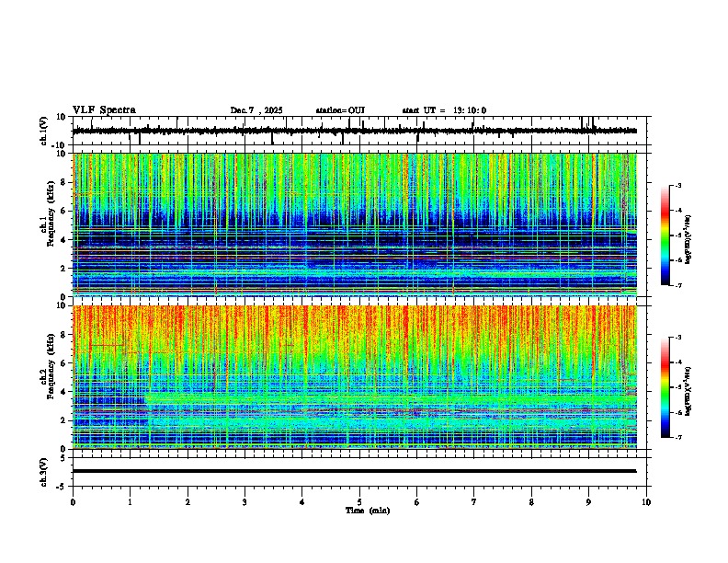The width and height of the screenshot is (728, 563).
Task: Click the ch.1 spectrogram panel
Action: point(355,224)
